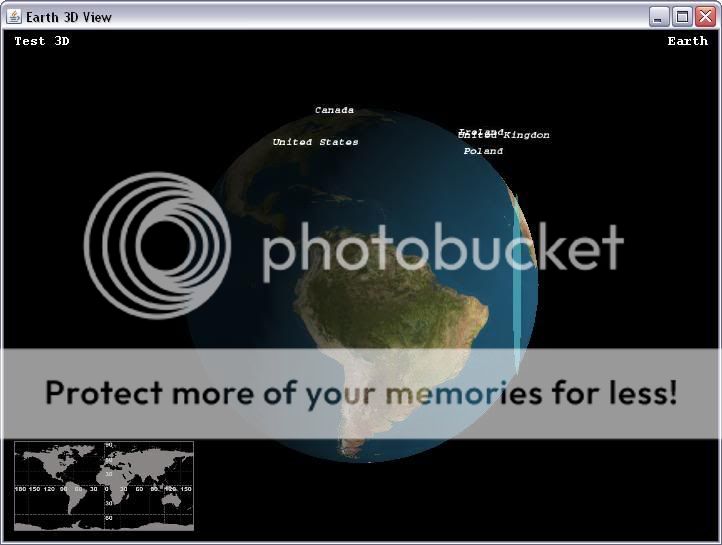Click the Earth label at top right

tap(687, 41)
